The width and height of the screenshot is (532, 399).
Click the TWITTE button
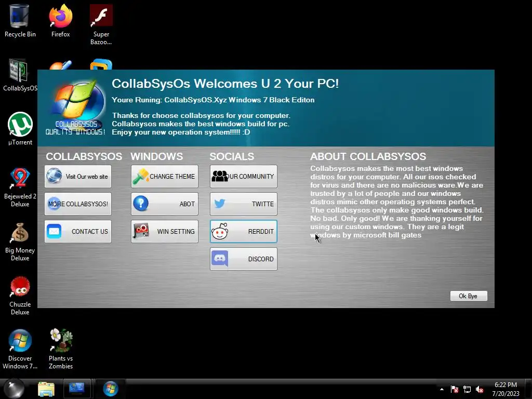coord(244,204)
